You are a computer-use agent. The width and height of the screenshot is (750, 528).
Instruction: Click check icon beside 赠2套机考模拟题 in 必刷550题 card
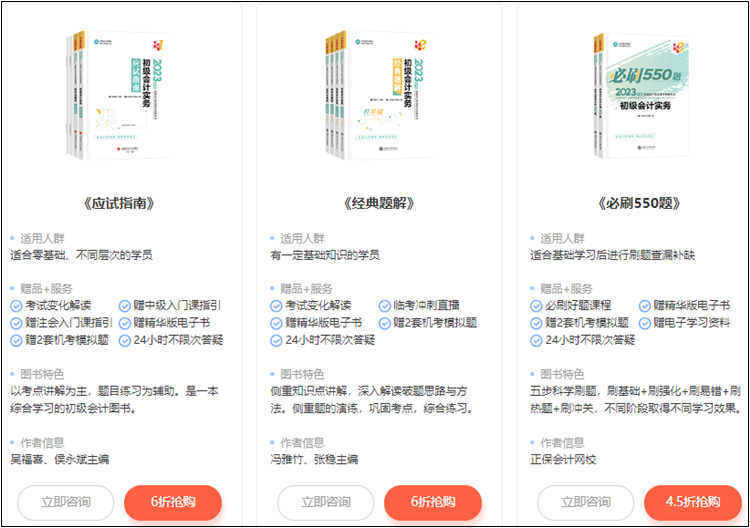(x=536, y=323)
